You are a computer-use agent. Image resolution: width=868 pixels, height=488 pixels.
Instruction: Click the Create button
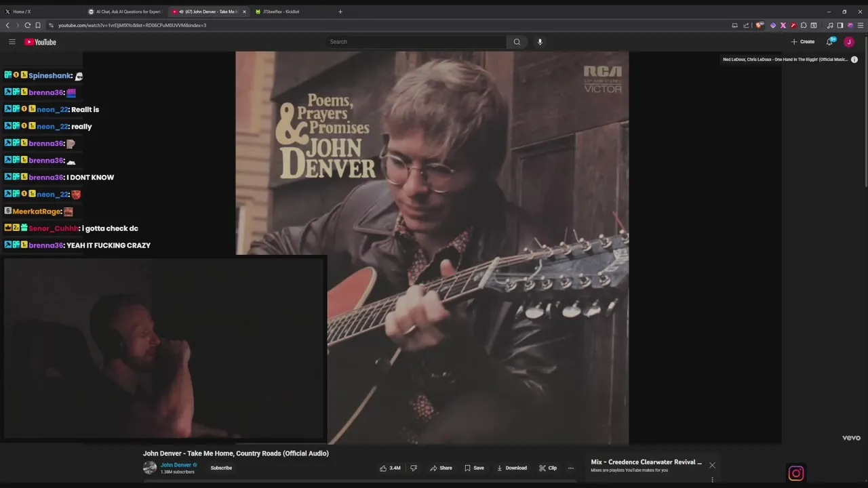coord(803,42)
